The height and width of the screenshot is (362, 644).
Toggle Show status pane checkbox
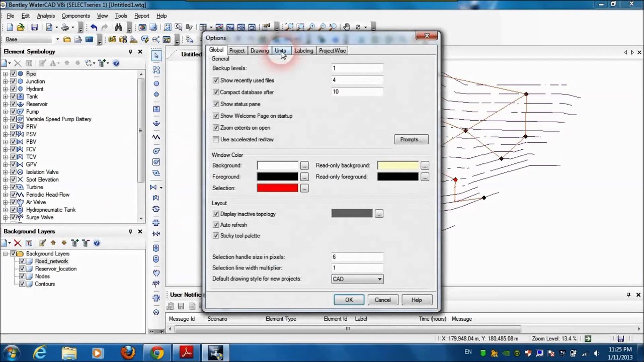pyautogui.click(x=216, y=104)
